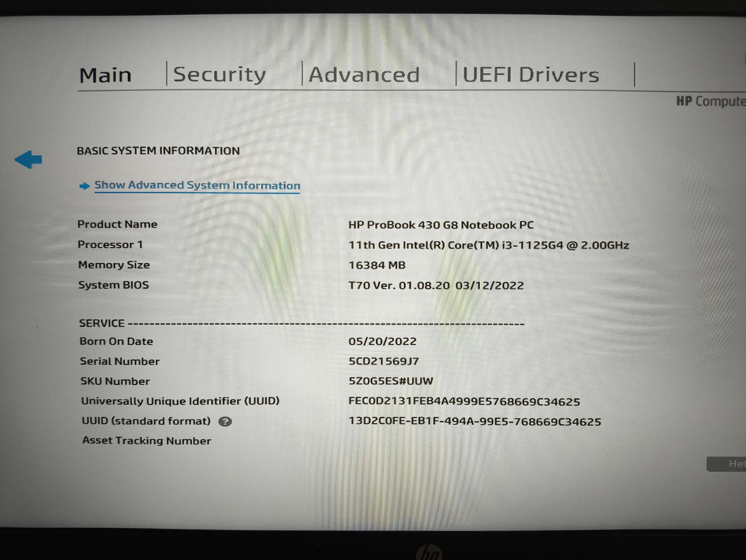Image resolution: width=746 pixels, height=560 pixels.
Task: Click SKU value 5Z0G5ES#UUW
Action: pos(391,381)
